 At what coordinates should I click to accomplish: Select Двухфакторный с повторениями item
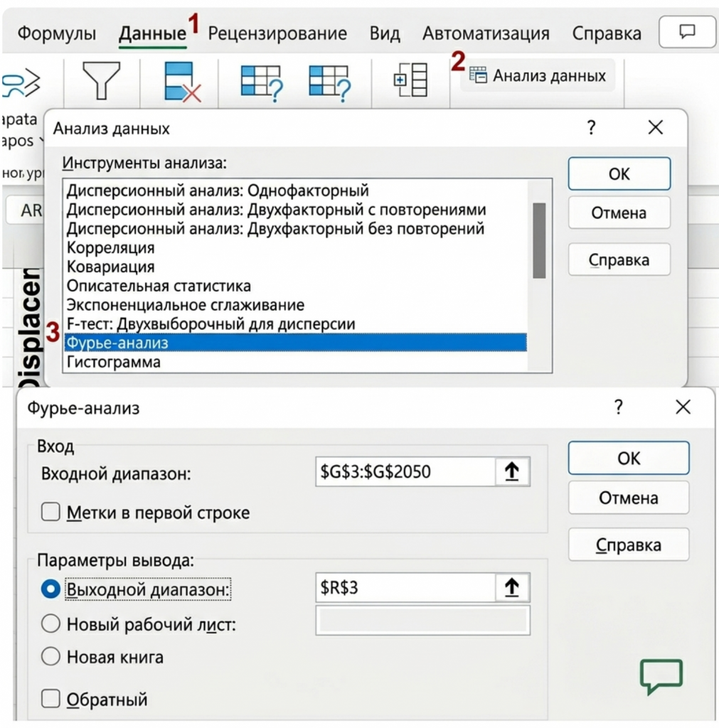click(x=295, y=210)
